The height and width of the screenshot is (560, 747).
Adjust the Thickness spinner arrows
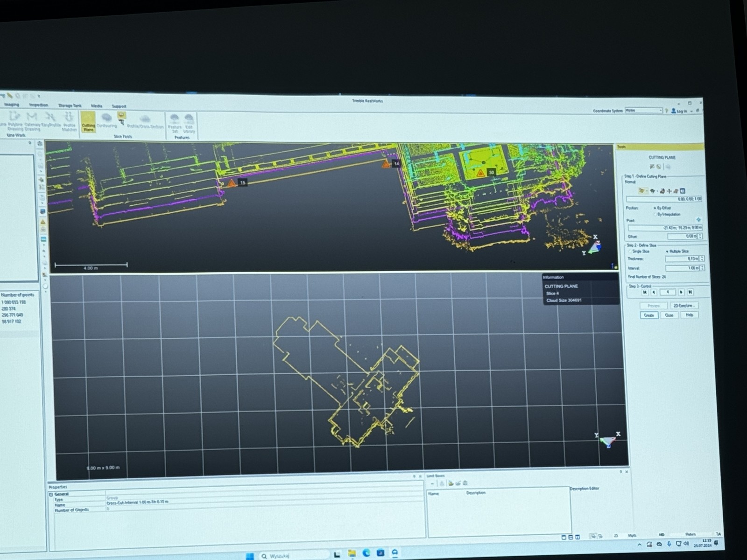click(x=702, y=259)
